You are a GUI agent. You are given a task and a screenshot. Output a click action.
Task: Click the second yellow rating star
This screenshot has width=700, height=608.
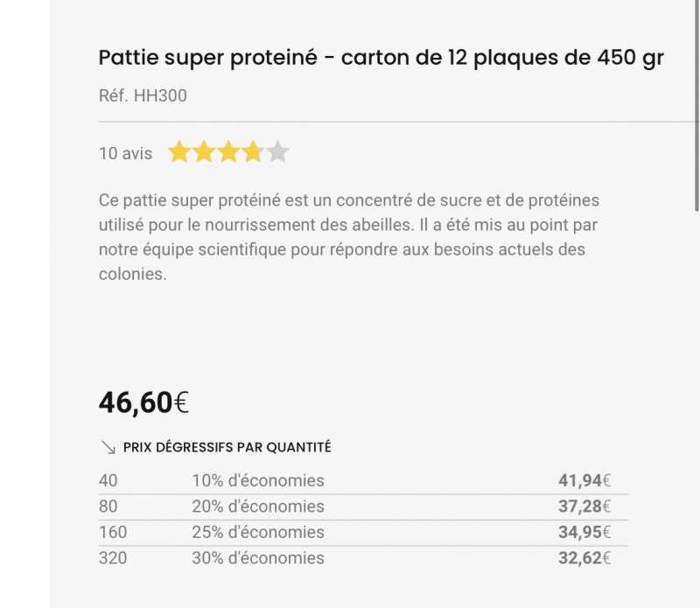coord(204,153)
